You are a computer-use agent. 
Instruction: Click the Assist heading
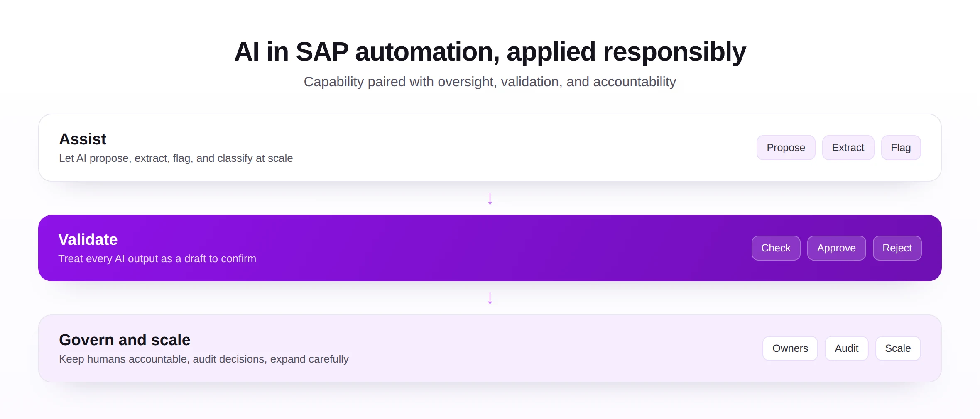coord(83,139)
